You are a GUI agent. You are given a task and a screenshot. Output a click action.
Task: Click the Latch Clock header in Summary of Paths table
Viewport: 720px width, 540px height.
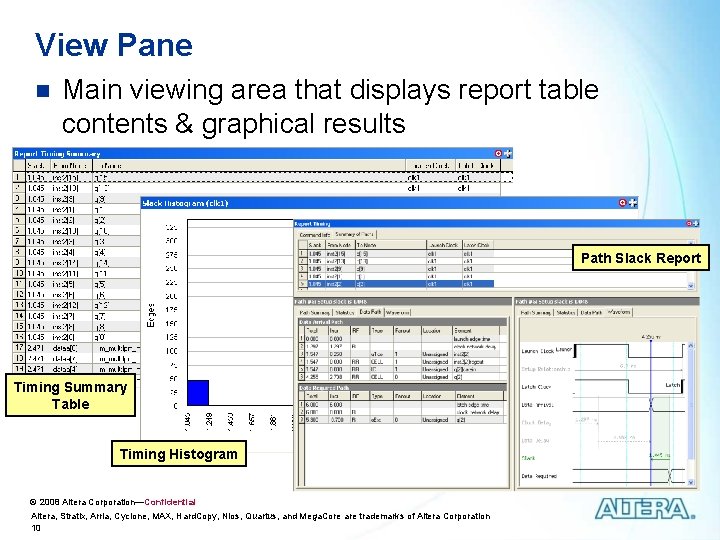[x=477, y=245]
